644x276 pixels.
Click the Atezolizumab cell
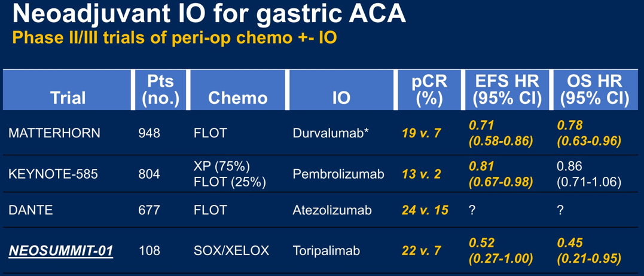[332, 210]
